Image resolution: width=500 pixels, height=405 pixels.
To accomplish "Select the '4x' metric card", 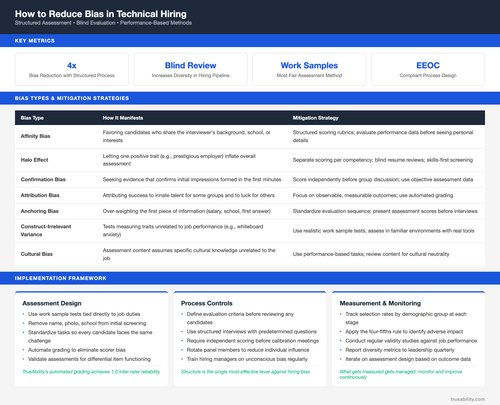I will click(x=72, y=69).
